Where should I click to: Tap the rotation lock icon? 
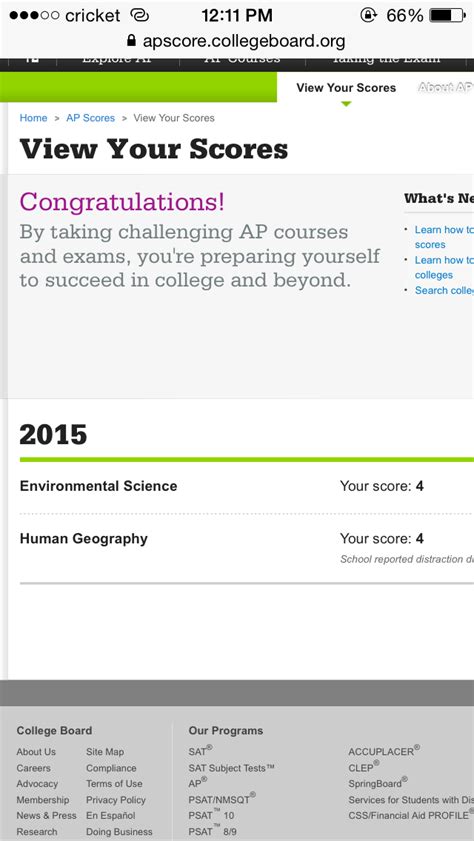[x=368, y=16]
